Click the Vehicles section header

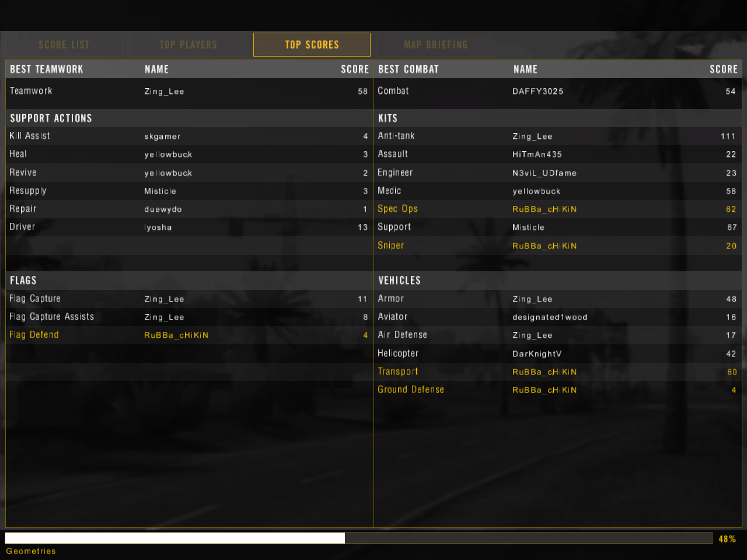399,281
